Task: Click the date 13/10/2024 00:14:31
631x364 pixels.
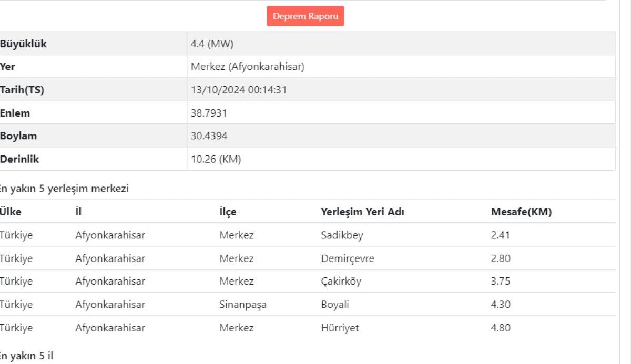Action: 238,90
